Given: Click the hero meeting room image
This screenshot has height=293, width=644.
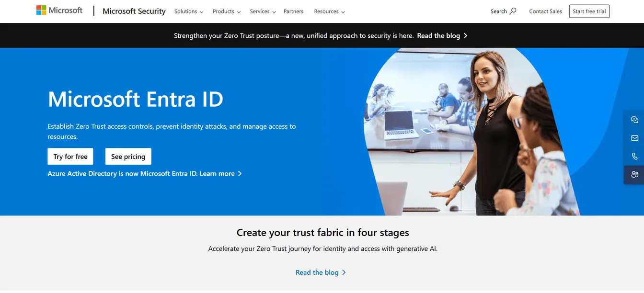Looking at the screenshot, I should click(472, 132).
